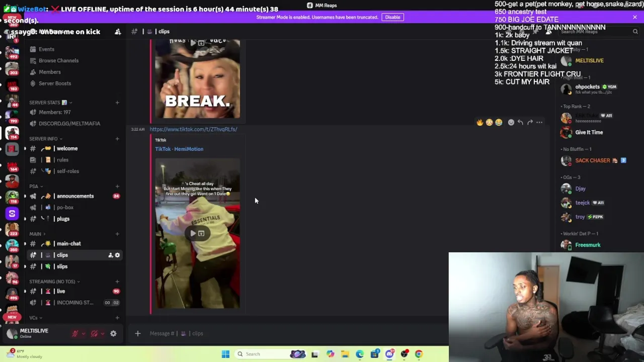Dismiss the Streamer Mode banner
Image resolution: width=644 pixels, height=362 pixels.
coord(635,17)
